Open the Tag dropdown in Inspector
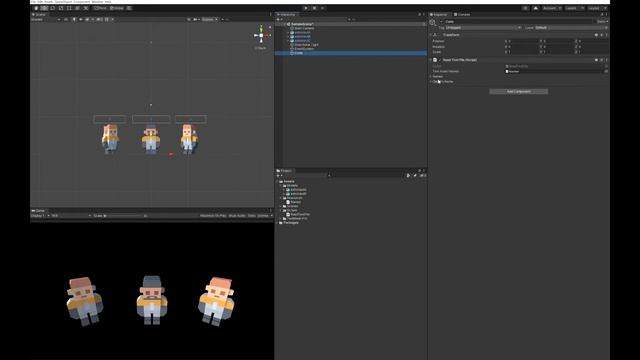Image resolution: width=640 pixels, height=360 pixels. pos(483,28)
